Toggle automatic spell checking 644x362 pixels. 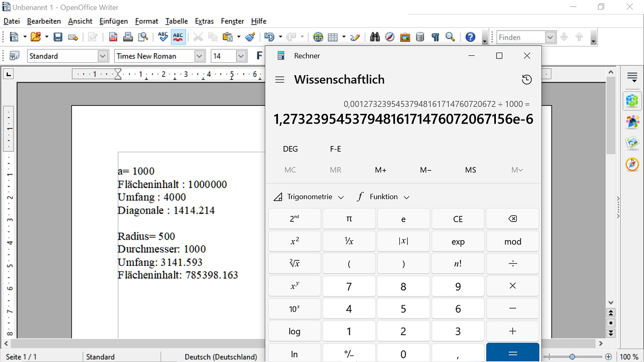178,37
